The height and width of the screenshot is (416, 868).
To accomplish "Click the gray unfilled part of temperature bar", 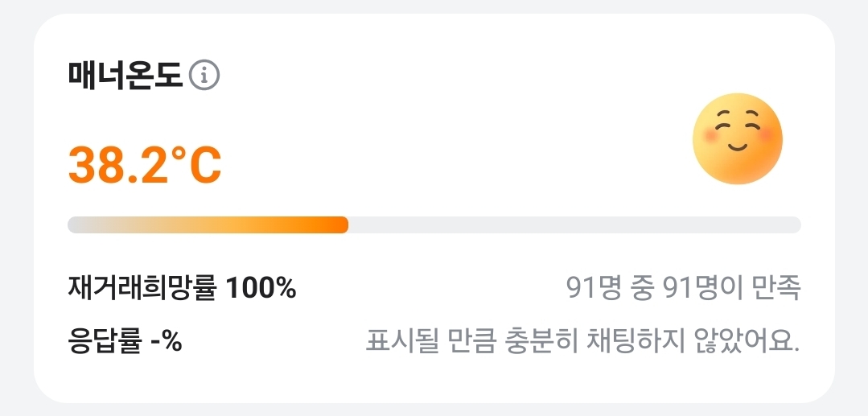I will (x=573, y=224).
